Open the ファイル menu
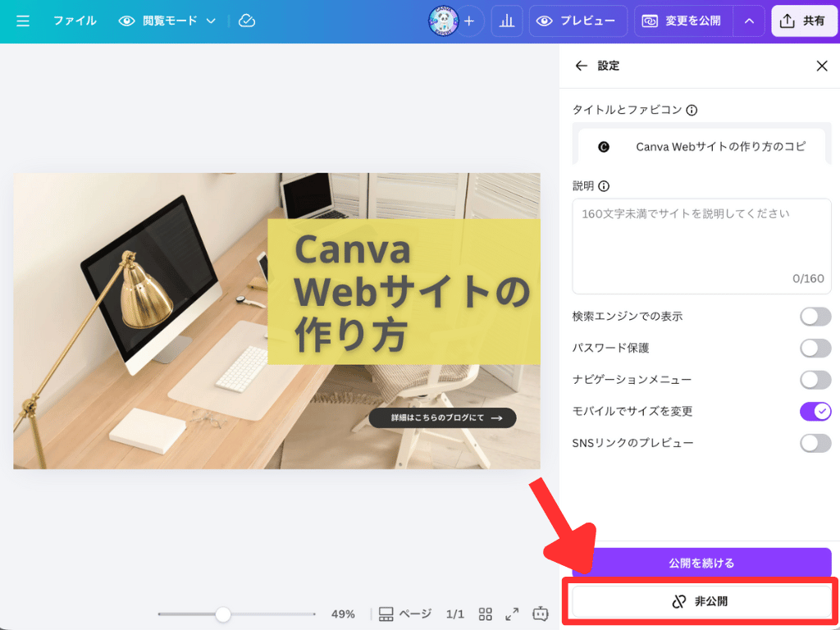The width and height of the screenshot is (840, 630). (x=75, y=21)
